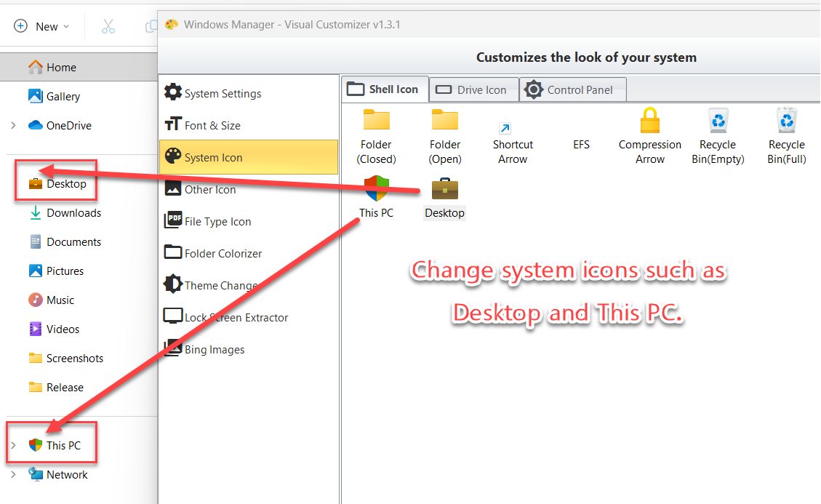Click the OneDrive cloud icon

pos(36,125)
